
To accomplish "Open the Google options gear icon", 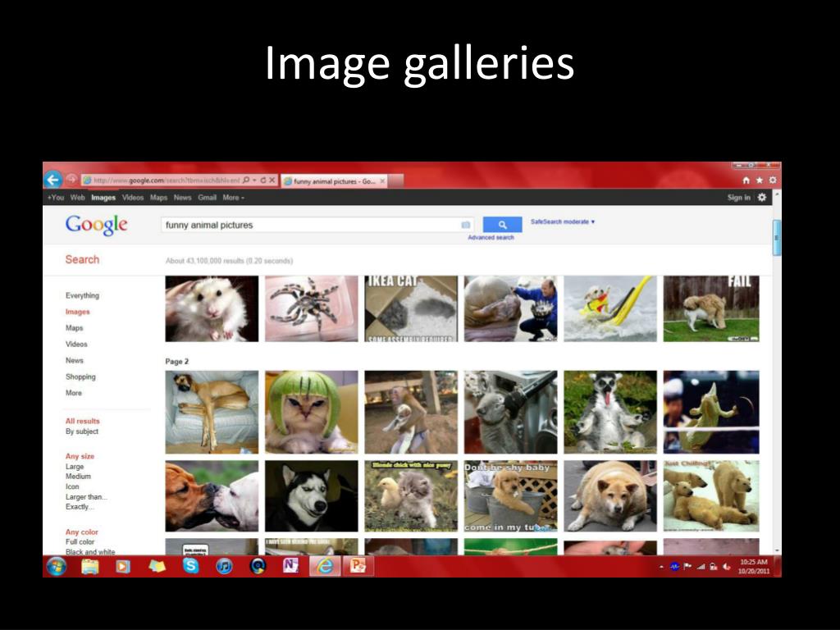I will point(762,198).
